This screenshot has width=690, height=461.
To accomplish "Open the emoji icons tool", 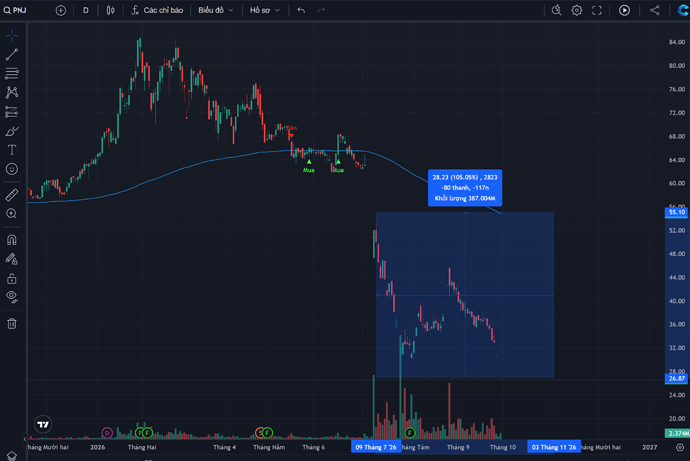I will 12,169.
